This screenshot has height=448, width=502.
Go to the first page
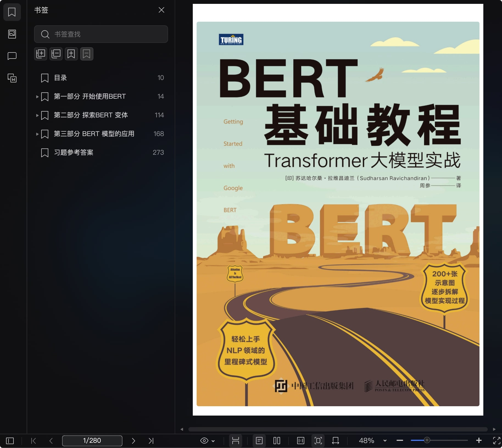click(34, 441)
